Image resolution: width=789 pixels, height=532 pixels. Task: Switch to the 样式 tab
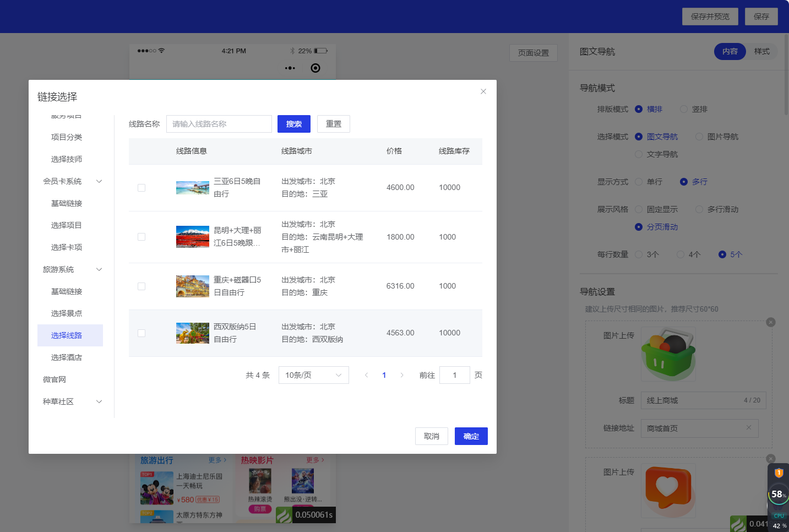point(761,51)
